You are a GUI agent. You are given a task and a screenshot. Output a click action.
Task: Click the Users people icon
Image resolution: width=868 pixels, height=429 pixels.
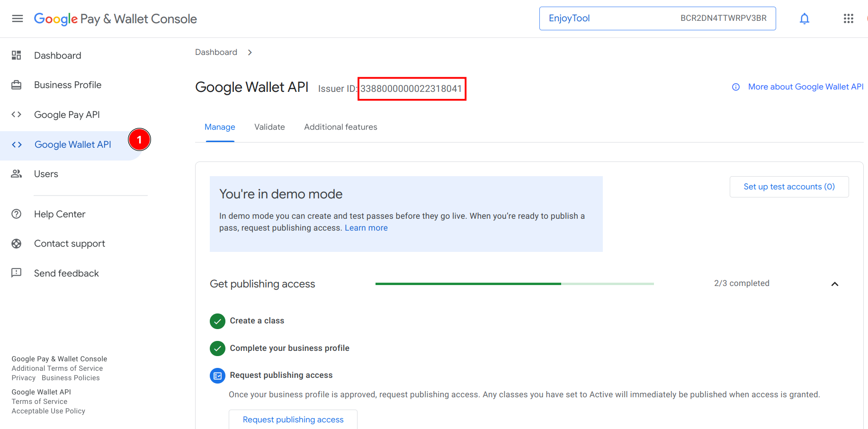pos(17,174)
